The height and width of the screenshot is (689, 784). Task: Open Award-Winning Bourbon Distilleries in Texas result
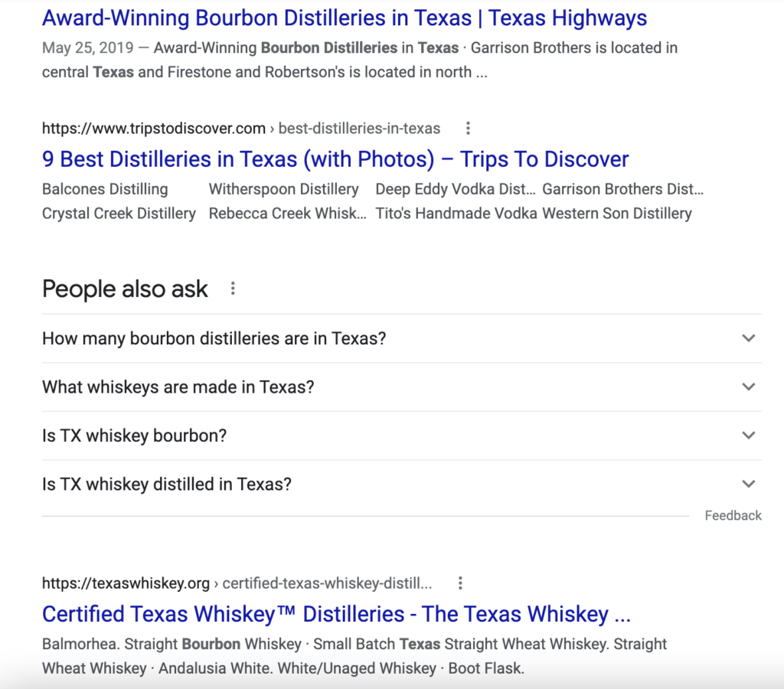(344, 18)
